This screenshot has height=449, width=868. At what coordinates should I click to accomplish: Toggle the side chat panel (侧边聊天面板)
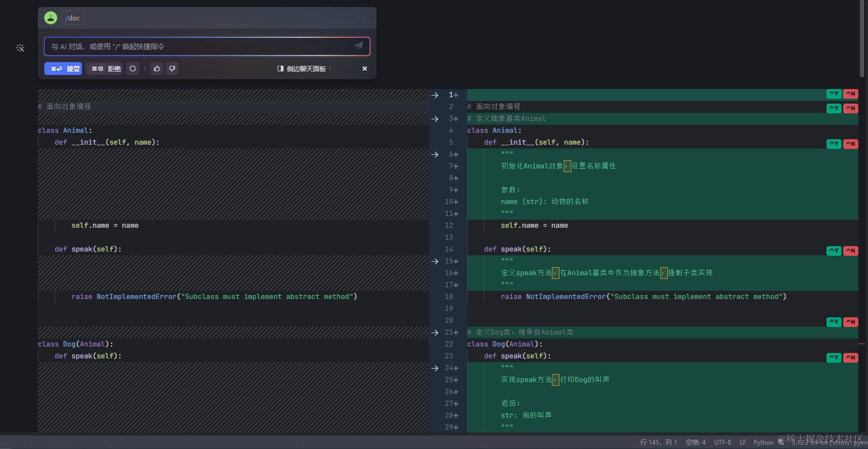click(302, 69)
